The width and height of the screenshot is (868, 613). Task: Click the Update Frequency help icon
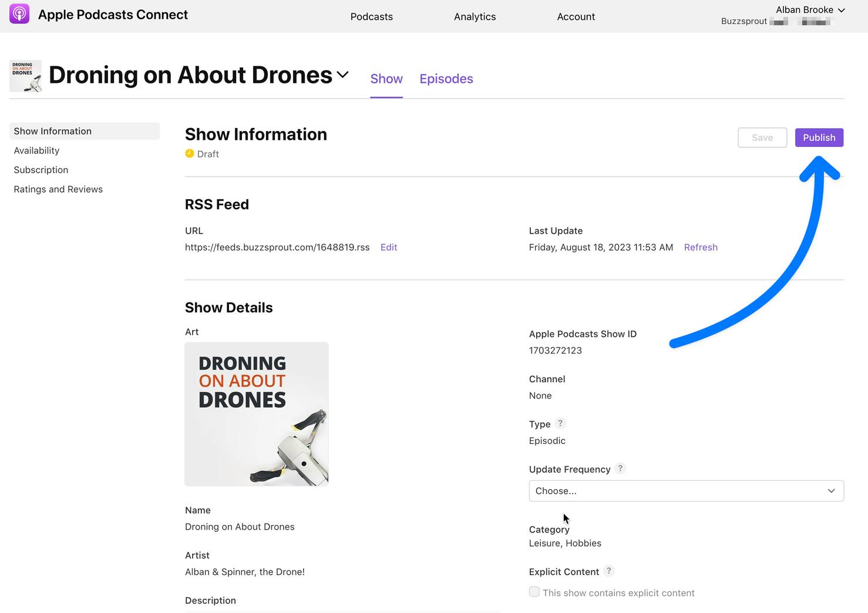point(620,469)
